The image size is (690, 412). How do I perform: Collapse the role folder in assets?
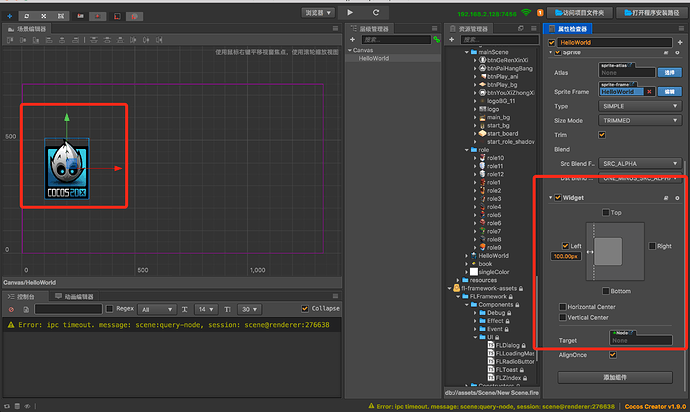(x=466, y=150)
